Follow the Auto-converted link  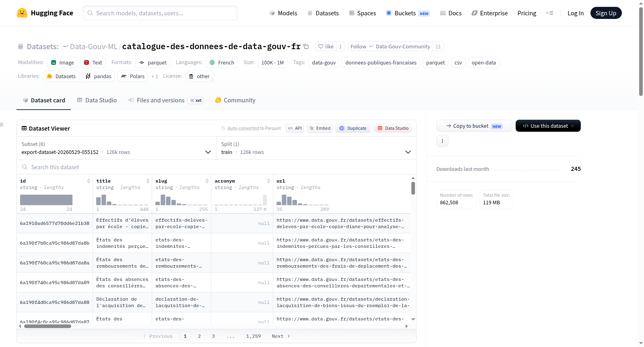(243, 128)
